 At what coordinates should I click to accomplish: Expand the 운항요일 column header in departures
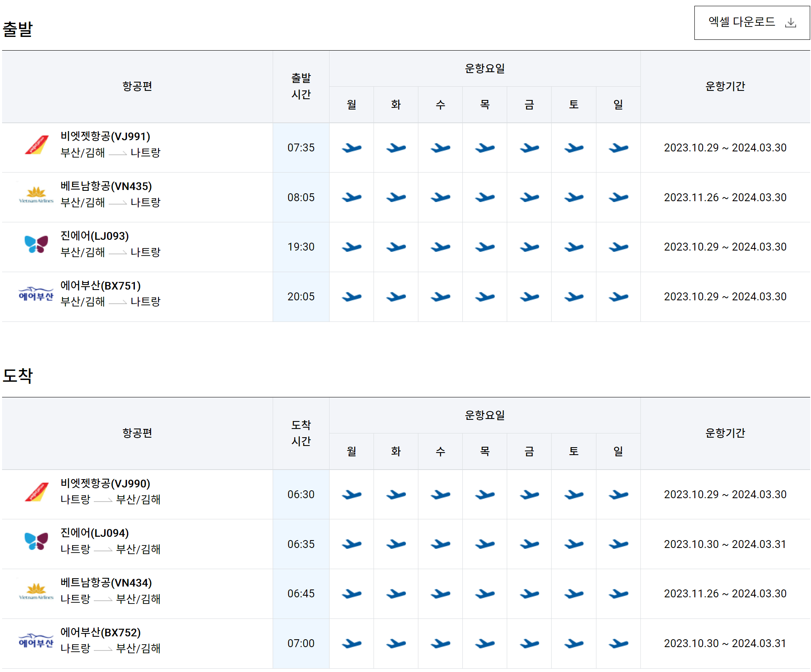(x=484, y=68)
